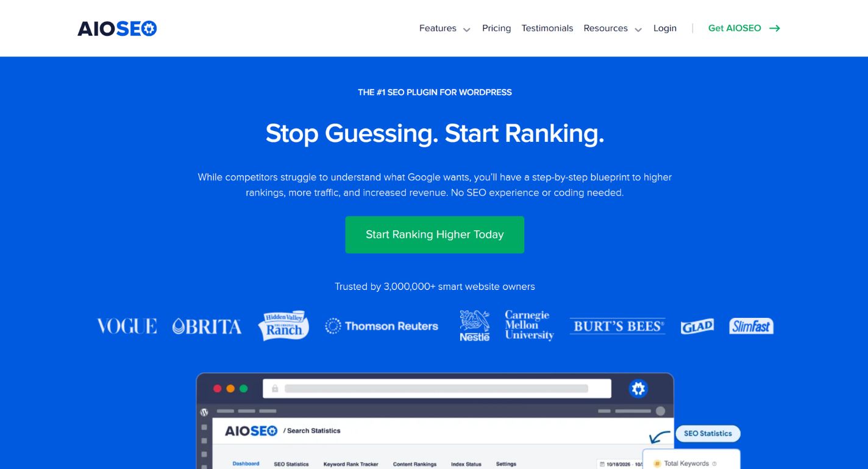Click the green arrow beside Get AIOSEO

coord(775,28)
